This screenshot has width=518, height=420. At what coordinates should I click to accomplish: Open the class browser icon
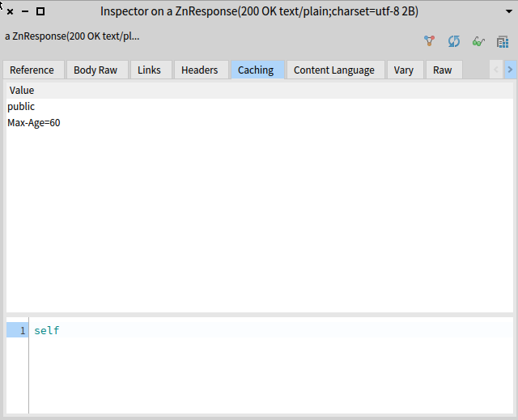pyautogui.click(x=503, y=42)
